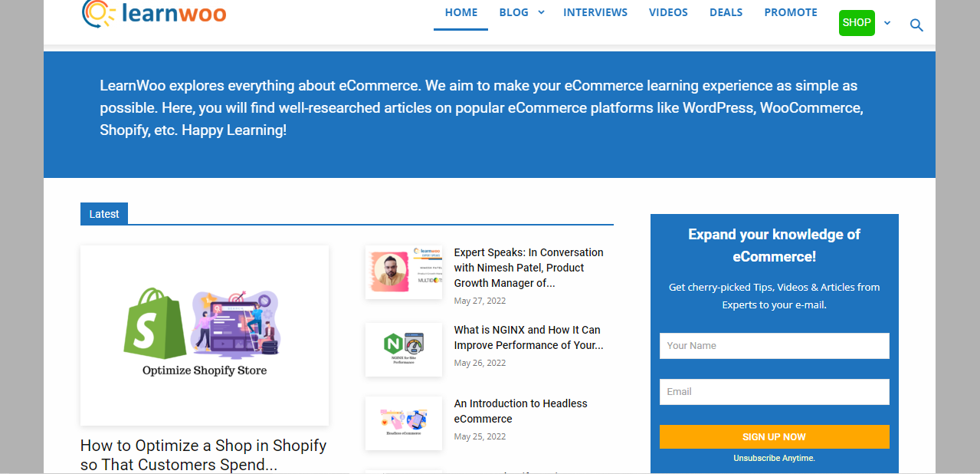Open the Headless eCommerce article thumbnail
The image size is (980, 474).
pos(404,423)
